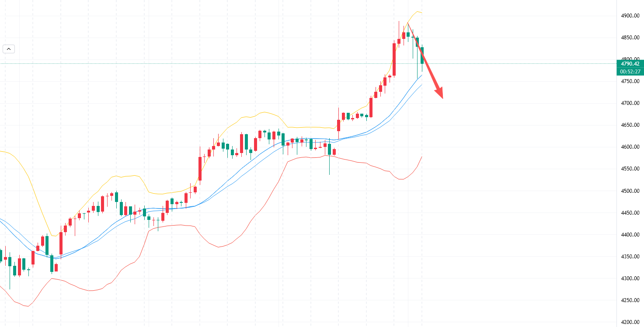The width and height of the screenshot is (644, 327).
Task: Click the 4900.00 label on price axis
Action: [x=630, y=16]
